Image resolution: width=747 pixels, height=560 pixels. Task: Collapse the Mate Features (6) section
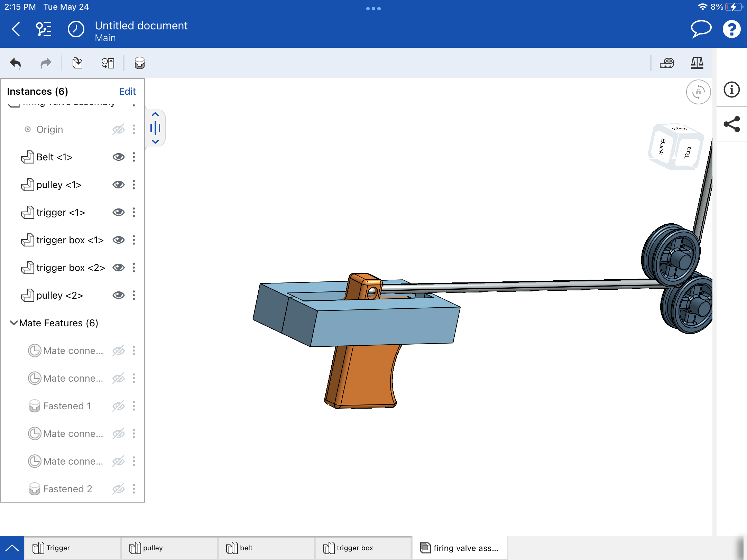point(13,323)
